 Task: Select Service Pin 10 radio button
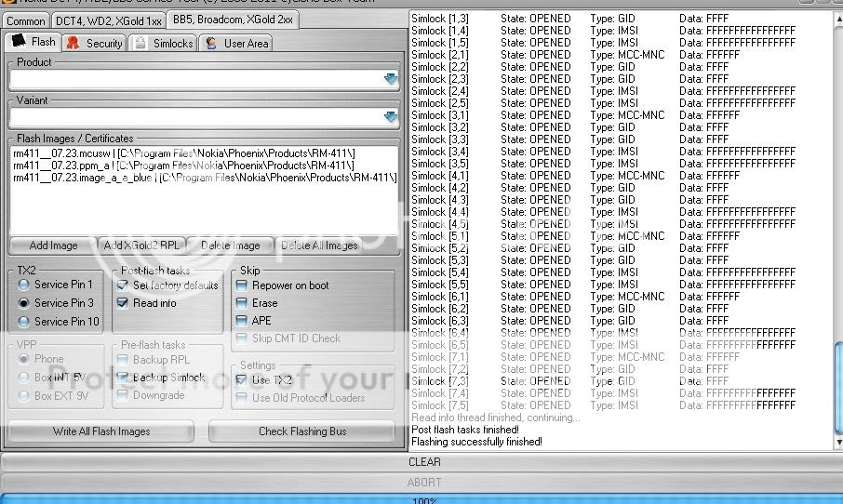[23, 322]
